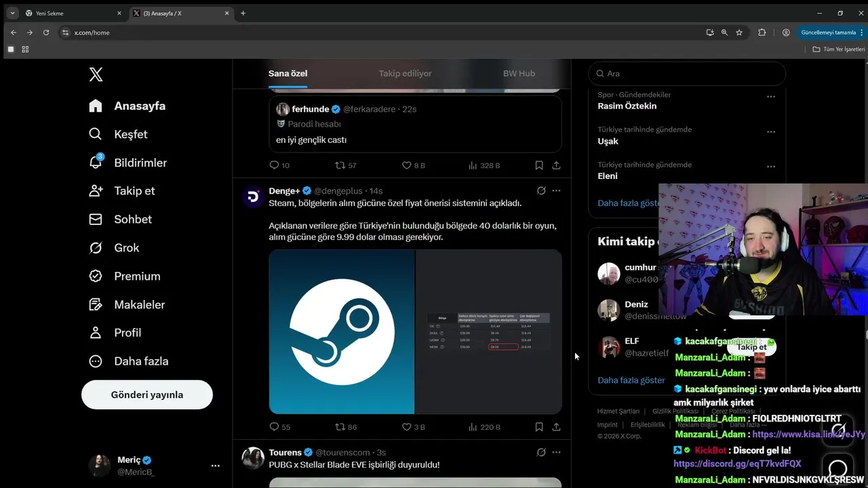Bookmark the Denge+ post
This screenshot has height=488, width=868.
(x=539, y=427)
